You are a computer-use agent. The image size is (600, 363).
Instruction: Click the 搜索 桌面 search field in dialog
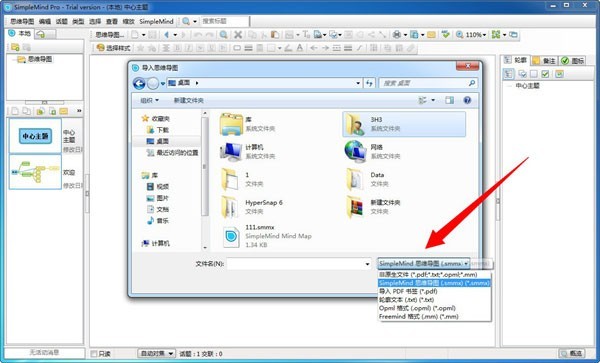[x=428, y=83]
